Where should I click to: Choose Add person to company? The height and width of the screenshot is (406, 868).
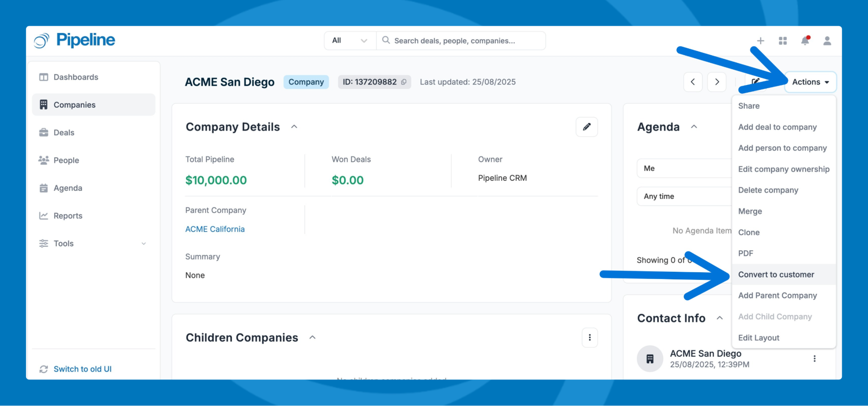[784, 148]
